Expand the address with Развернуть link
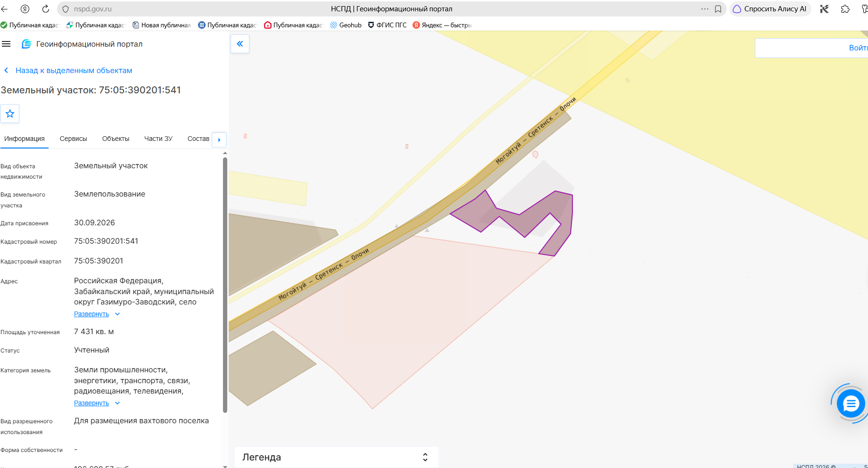Viewport: 868px width, 468px height. [91, 314]
